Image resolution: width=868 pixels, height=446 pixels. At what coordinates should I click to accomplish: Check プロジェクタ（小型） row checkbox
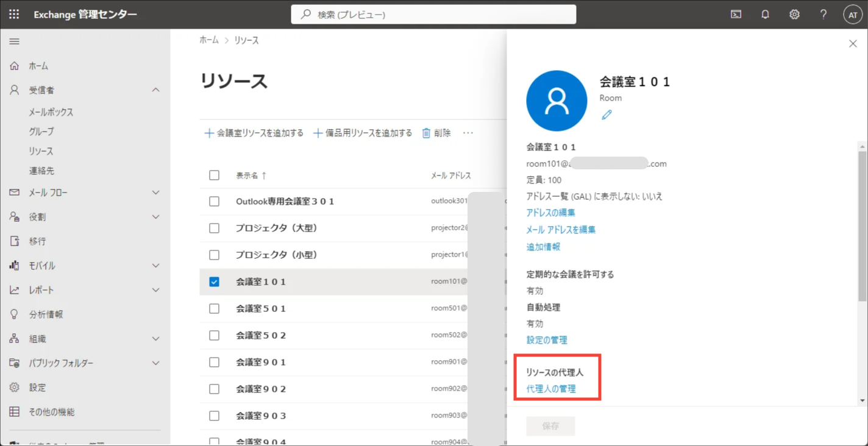tap(214, 255)
